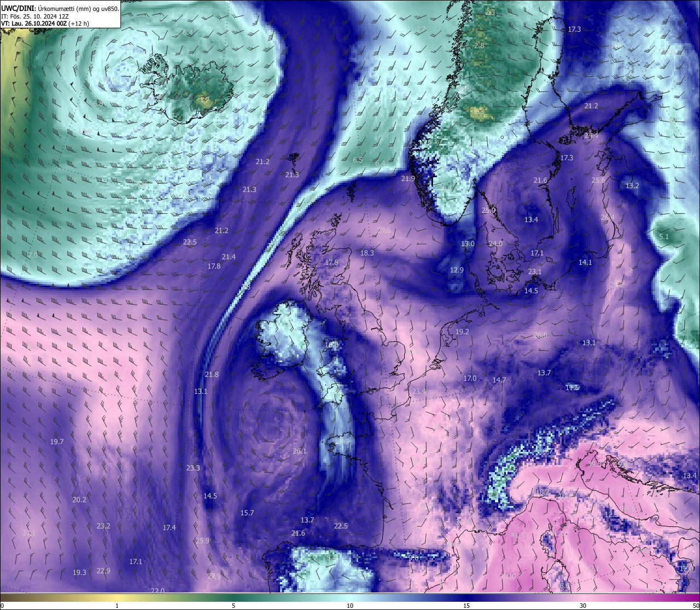Click the 14.1 value on the map
This screenshot has height=610, width=700.
(585, 262)
